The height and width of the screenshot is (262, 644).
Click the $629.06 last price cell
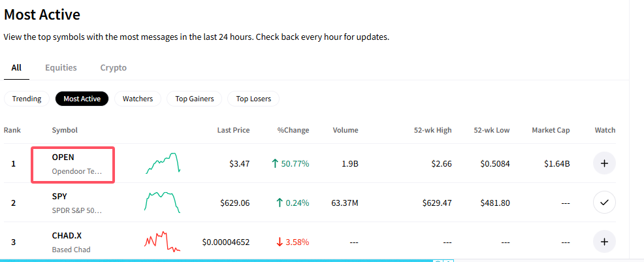pyautogui.click(x=235, y=203)
